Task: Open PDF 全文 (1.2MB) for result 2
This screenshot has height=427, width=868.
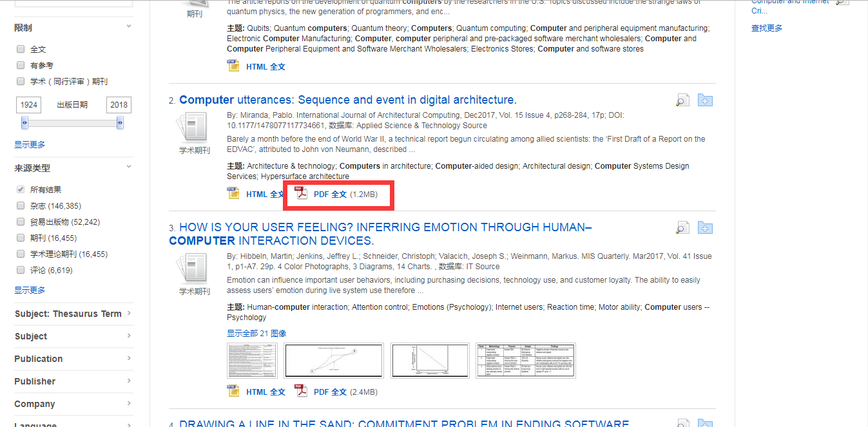Action: [x=330, y=194]
